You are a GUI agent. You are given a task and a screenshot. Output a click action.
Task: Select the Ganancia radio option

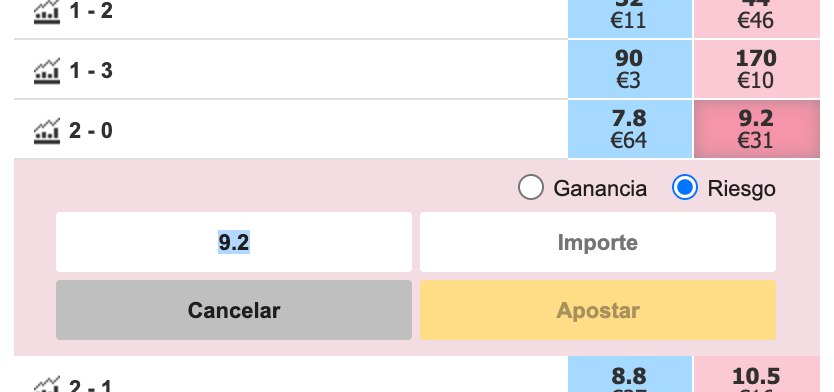(x=531, y=187)
